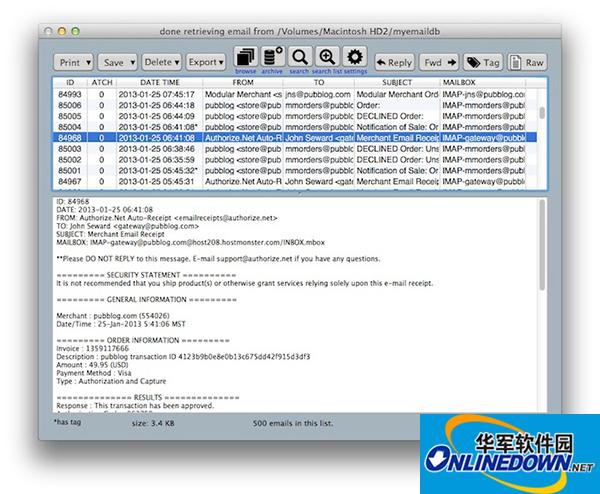Click the green zoom window button
The width and height of the screenshot is (600, 494).
[x=75, y=31]
